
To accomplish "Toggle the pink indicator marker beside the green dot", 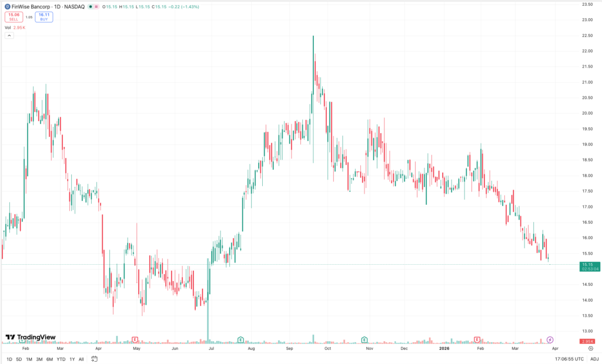I will click(x=96, y=6).
